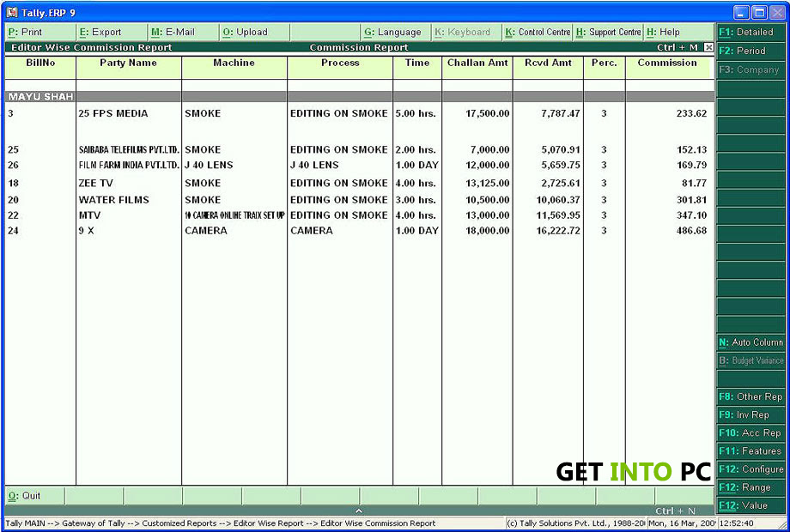Viewport: 790px width, 532px height.
Task: Click received amount 10,060.37
Action: [x=558, y=200]
